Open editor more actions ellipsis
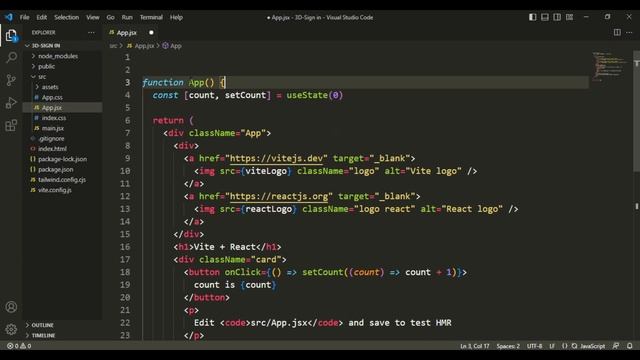 tap(629, 32)
